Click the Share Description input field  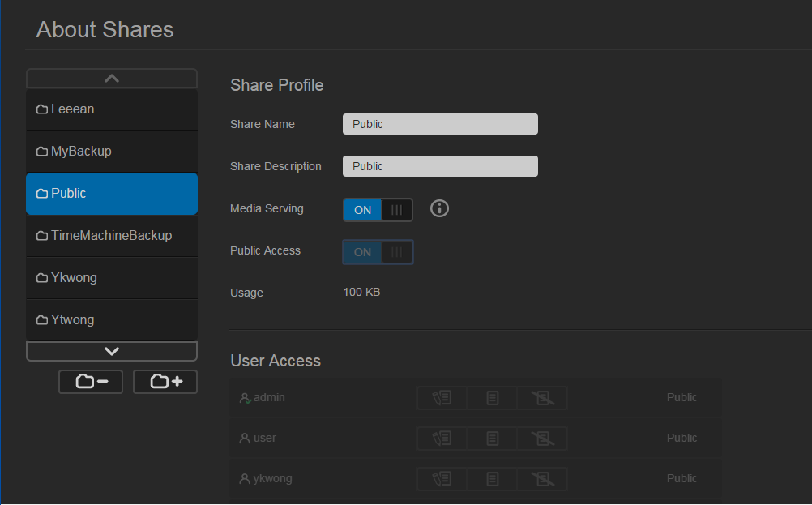[440, 166]
